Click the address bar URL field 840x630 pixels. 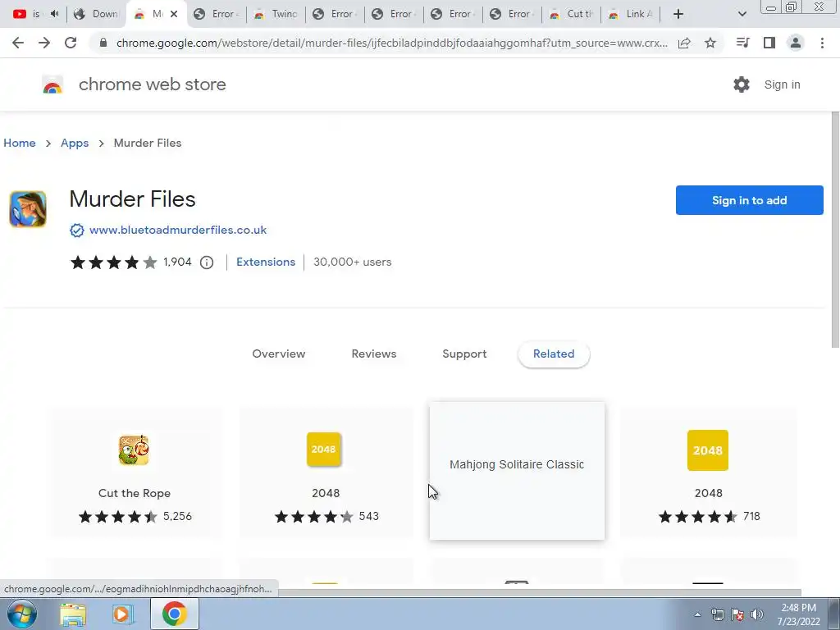coord(391,43)
